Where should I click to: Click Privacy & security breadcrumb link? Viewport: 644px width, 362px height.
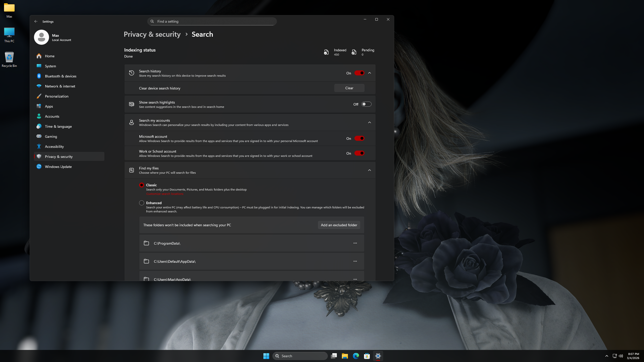click(x=152, y=34)
